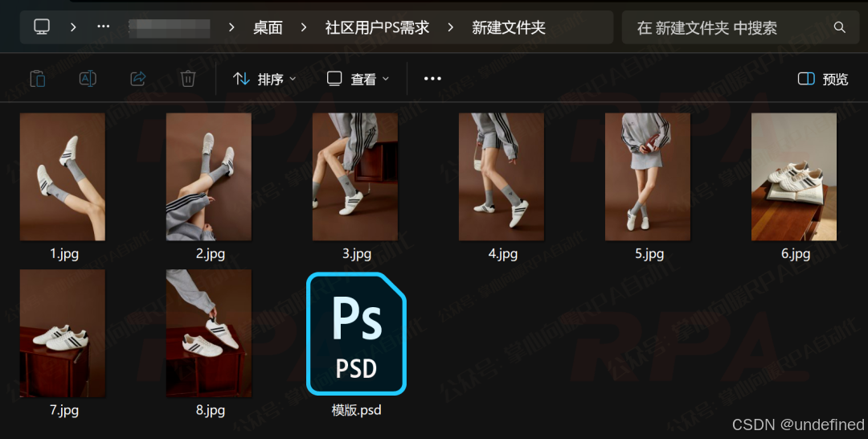This screenshot has height=439, width=868.
Task: Click the Paste clipboard icon
Action: 38,79
